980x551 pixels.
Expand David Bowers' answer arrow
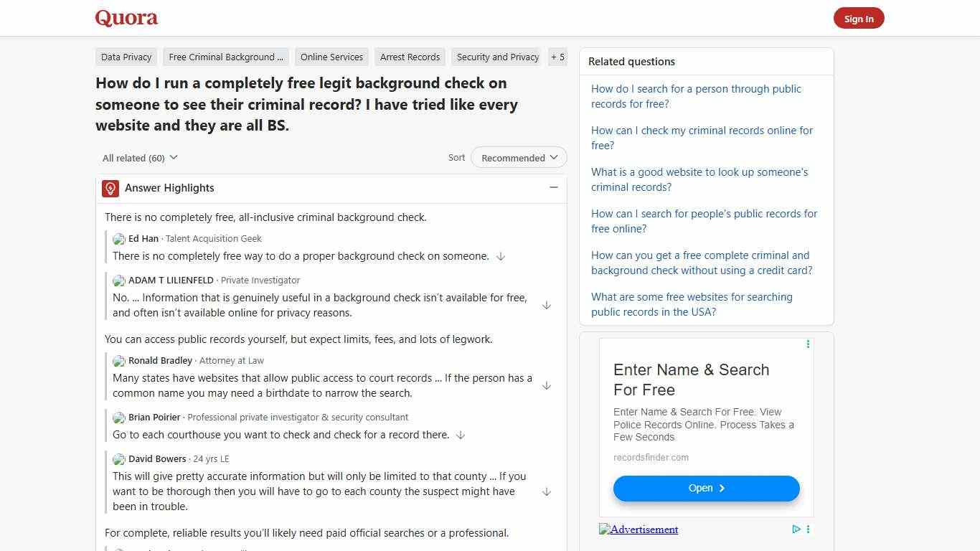547,491
